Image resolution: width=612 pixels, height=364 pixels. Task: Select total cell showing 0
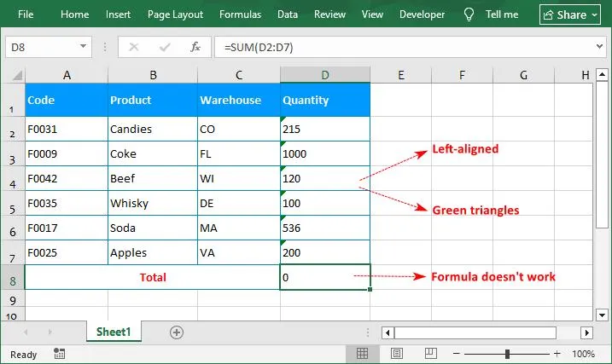pyautogui.click(x=325, y=277)
